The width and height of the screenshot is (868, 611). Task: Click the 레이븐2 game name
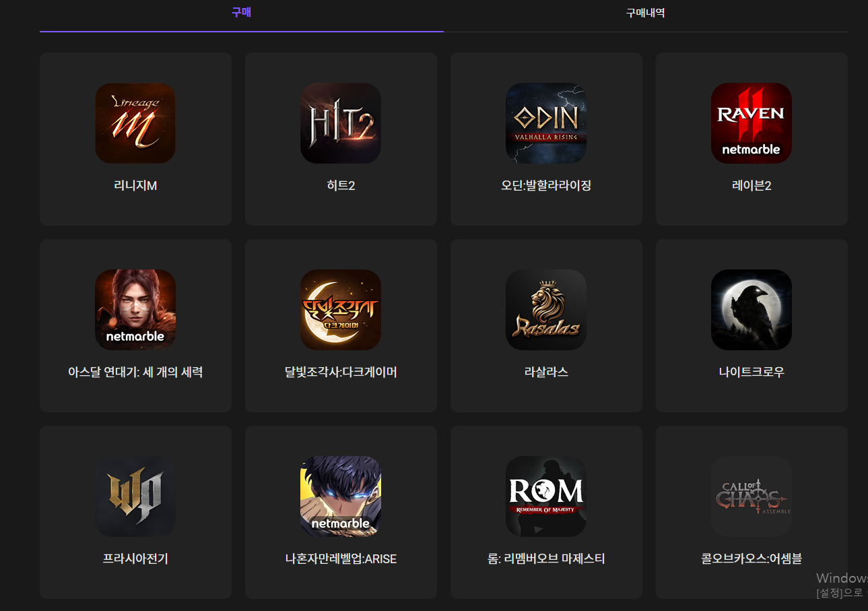[x=752, y=186]
